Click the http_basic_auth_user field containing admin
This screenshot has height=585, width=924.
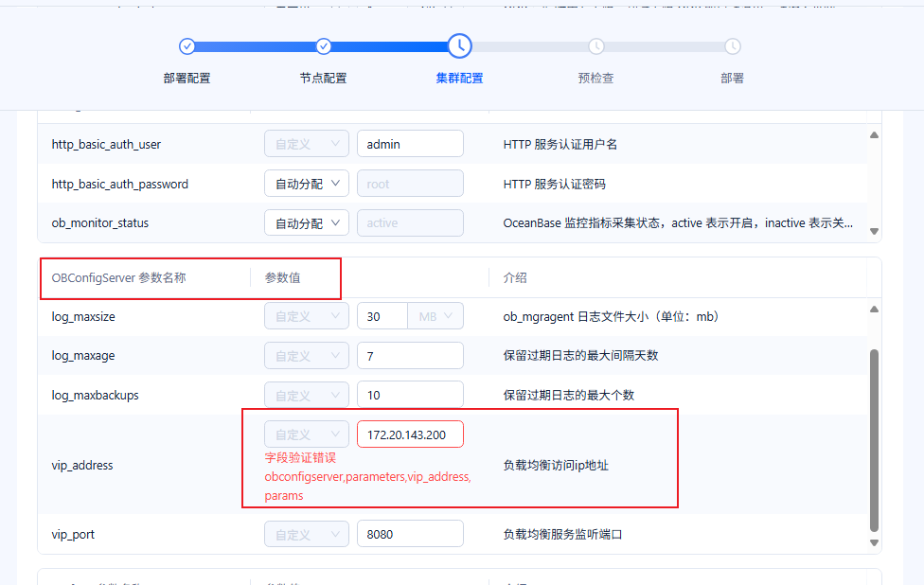(410, 144)
